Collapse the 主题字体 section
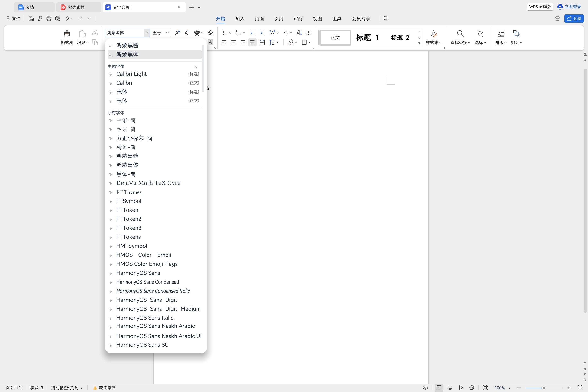The image size is (588, 392). 196,67
